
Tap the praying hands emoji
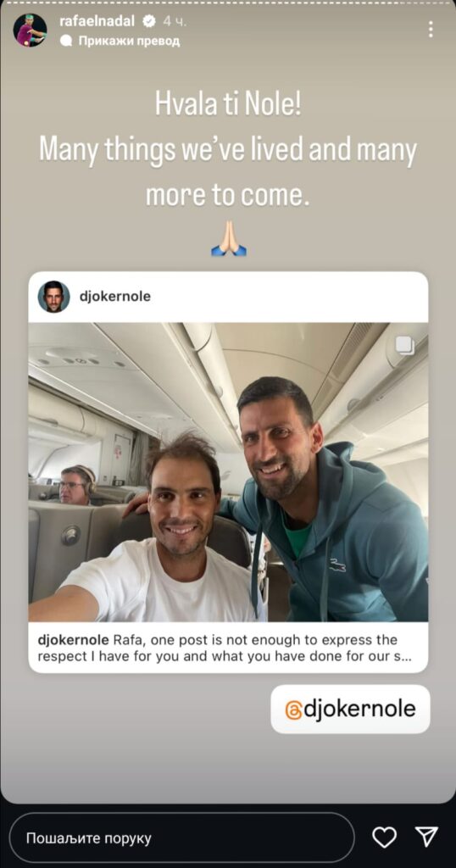point(229,238)
